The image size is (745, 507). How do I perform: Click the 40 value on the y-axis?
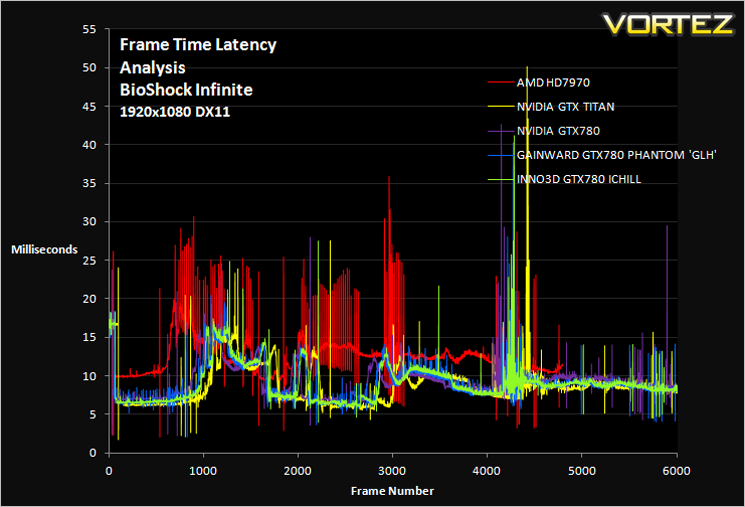click(89, 145)
